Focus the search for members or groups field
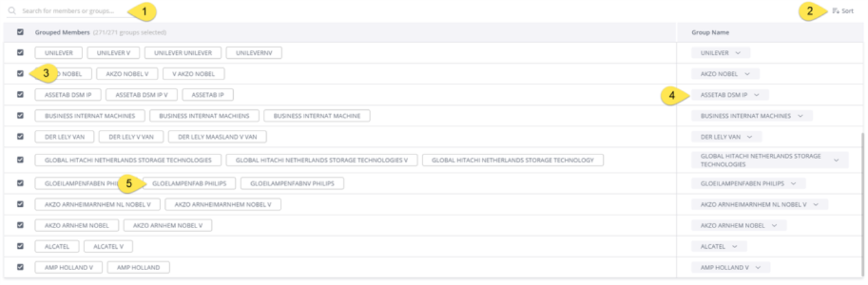This screenshot has width=868, height=285. click(69, 11)
